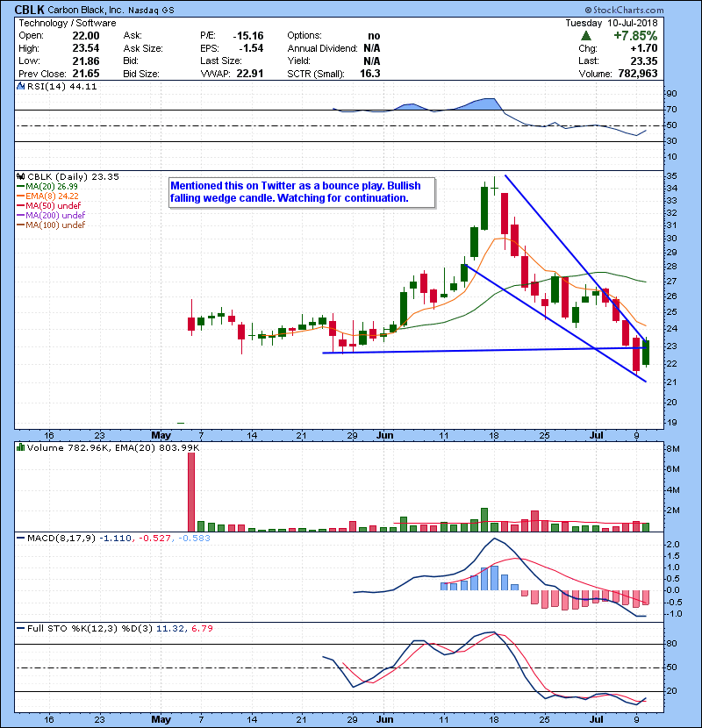Click the blue 'bounce play' annotation box
Screen dimensions: 702x728
[302, 192]
